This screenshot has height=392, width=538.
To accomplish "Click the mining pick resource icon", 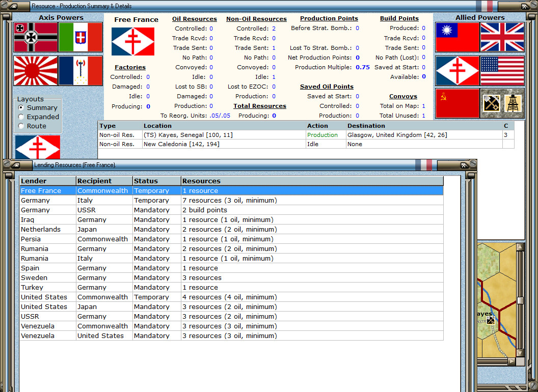I will (491, 103).
